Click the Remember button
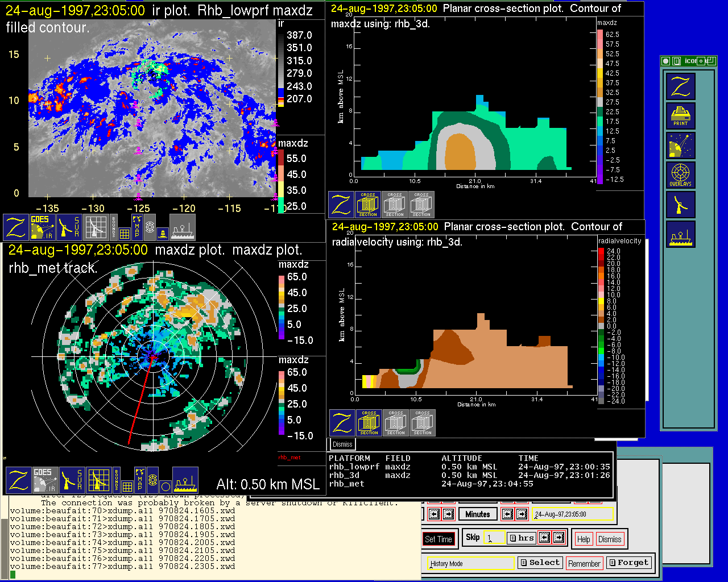This screenshot has width=728, height=582. 584,563
